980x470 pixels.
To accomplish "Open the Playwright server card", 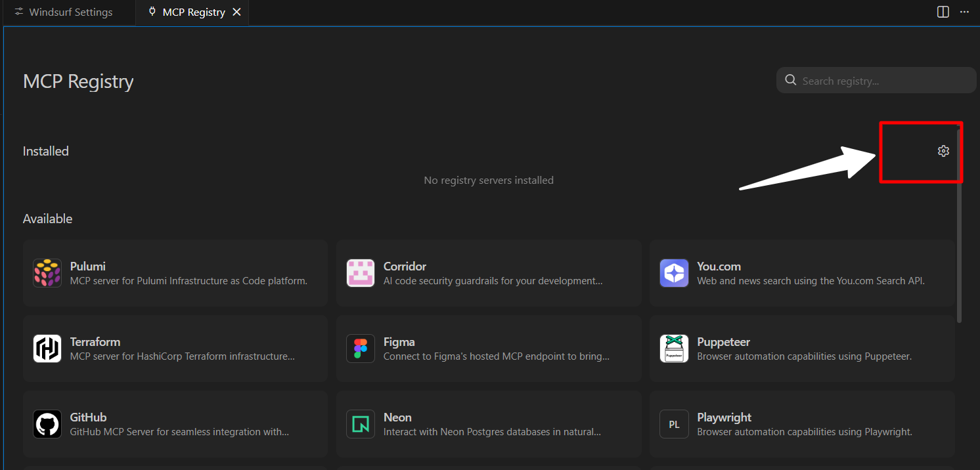I will coord(802,424).
